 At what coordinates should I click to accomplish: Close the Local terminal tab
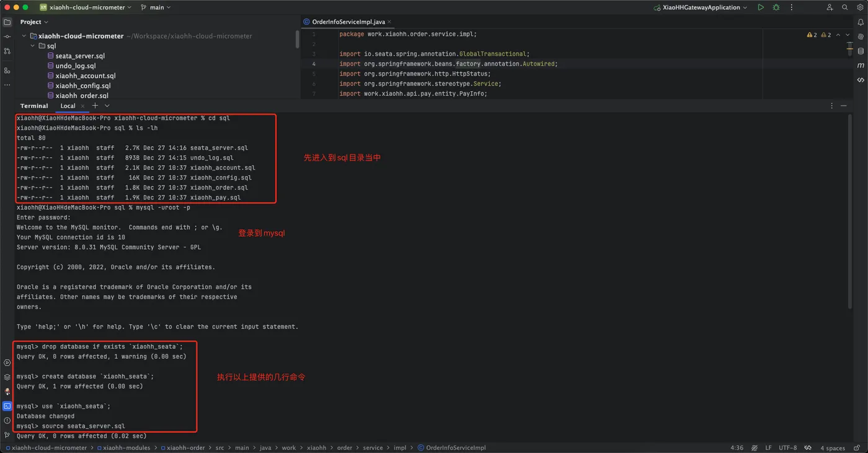pos(82,106)
